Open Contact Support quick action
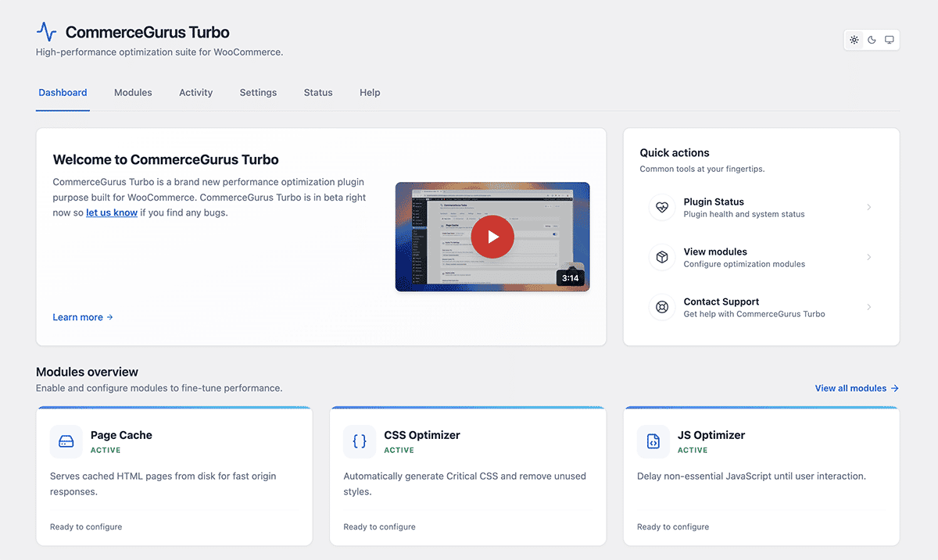The height and width of the screenshot is (560, 938). tap(761, 307)
